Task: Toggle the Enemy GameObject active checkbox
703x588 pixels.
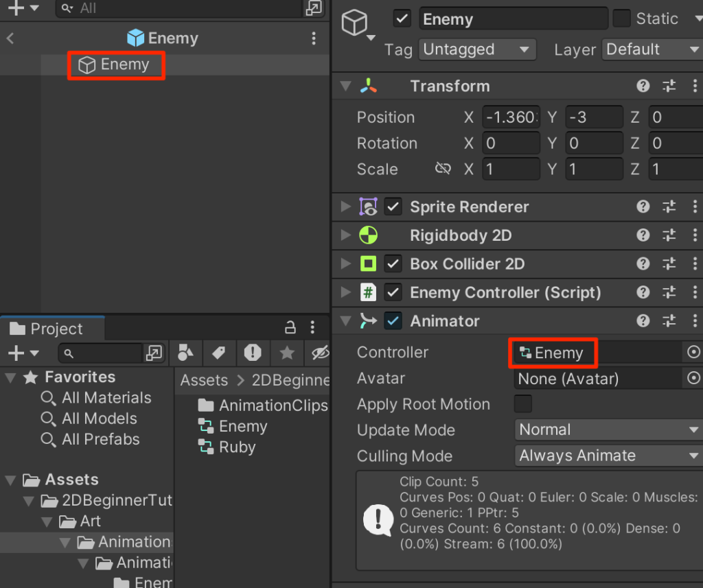Action: pyautogui.click(x=402, y=19)
